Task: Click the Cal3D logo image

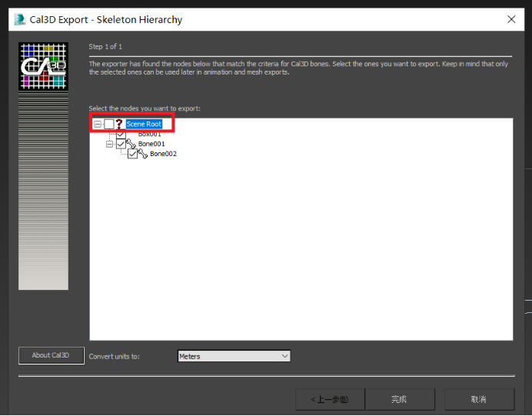Action: coord(43,66)
